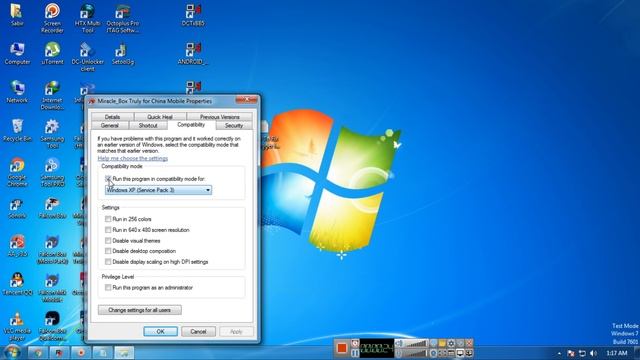This screenshot has width=640, height=360.
Task: Click the Chrome taskbar button
Action: (x=38, y=352)
